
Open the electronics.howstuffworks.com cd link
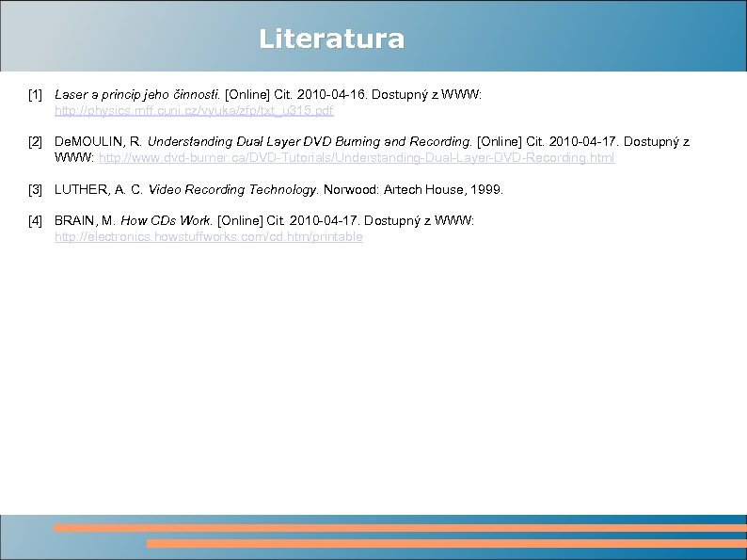209,237
